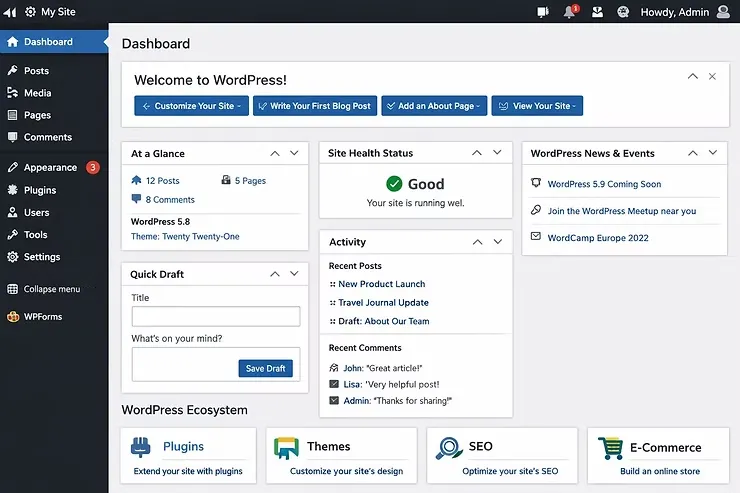Move Activity widget up

pyautogui.click(x=478, y=242)
